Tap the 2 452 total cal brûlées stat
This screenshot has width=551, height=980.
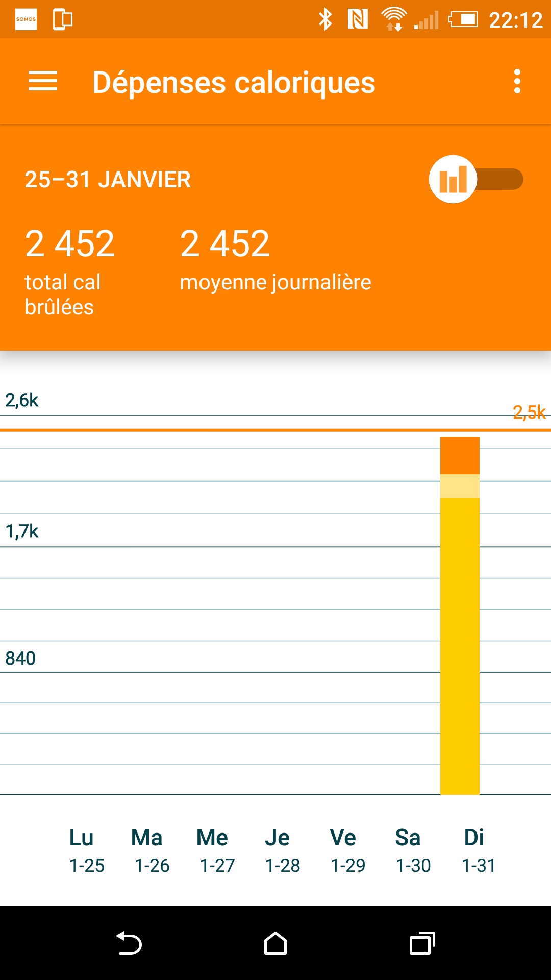coord(70,271)
